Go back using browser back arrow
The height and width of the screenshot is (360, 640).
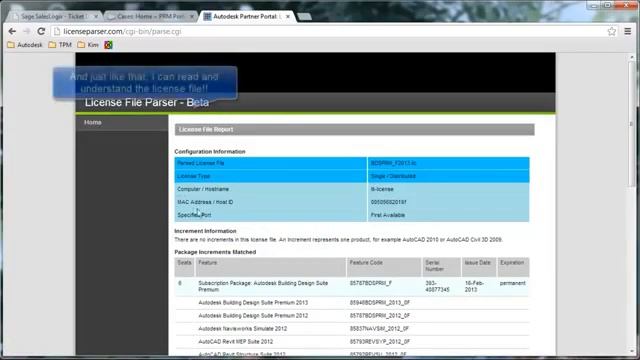tap(12, 31)
